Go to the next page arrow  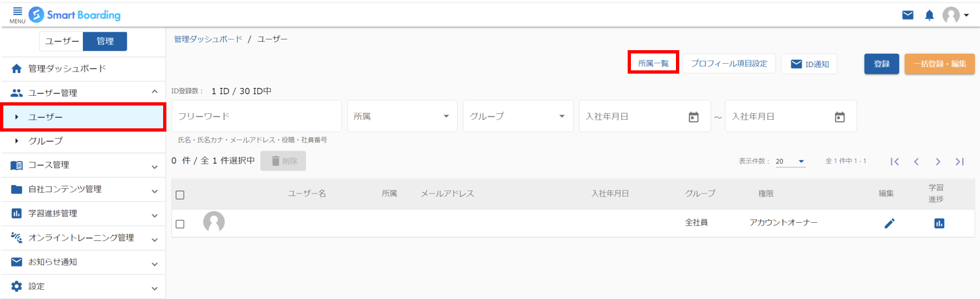(x=938, y=162)
